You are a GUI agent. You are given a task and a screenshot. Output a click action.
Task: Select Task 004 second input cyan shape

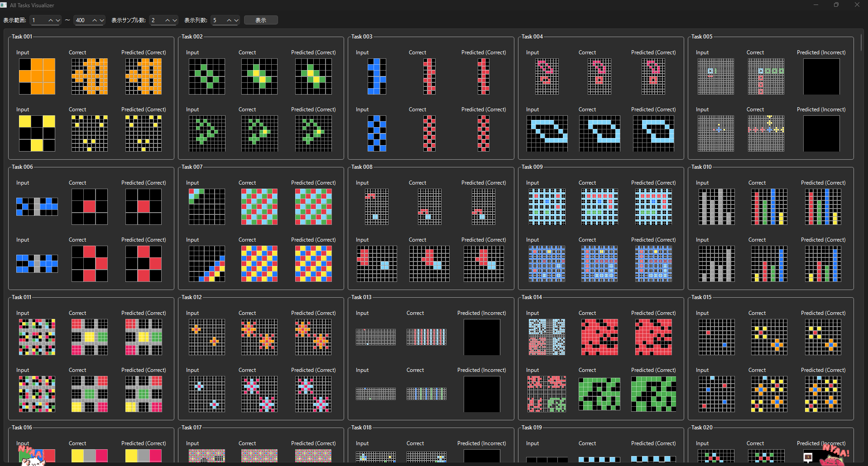pyautogui.click(x=547, y=133)
